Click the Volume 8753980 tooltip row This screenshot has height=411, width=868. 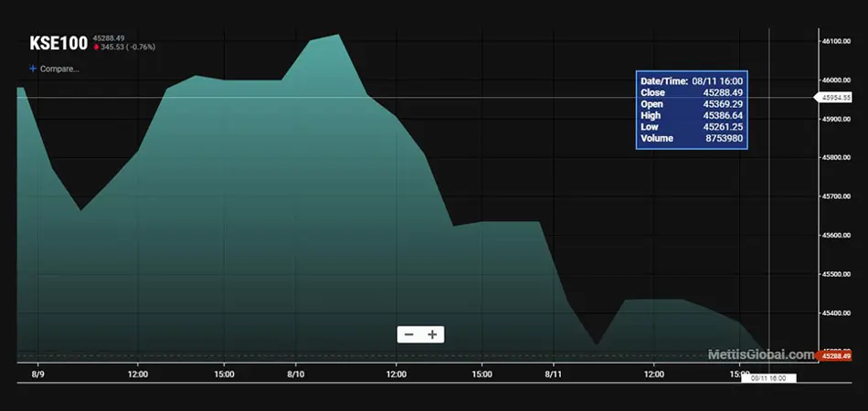click(x=692, y=138)
